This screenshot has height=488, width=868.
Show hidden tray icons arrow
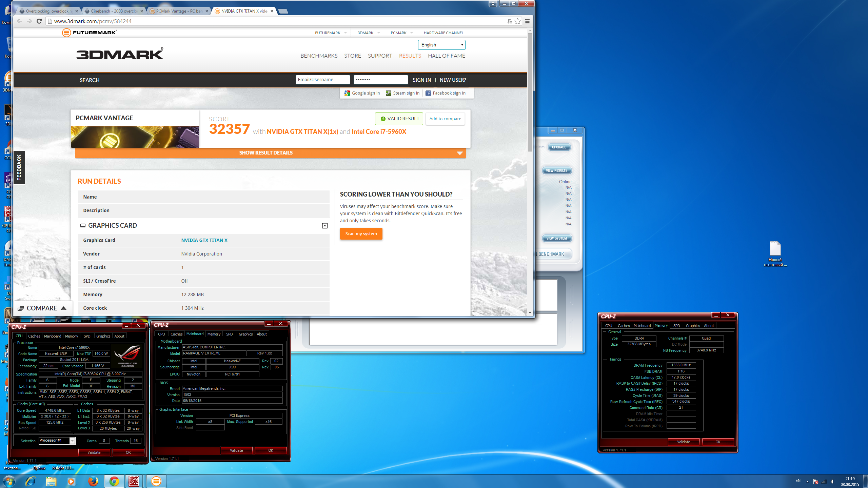pyautogui.click(x=807, y=482)
